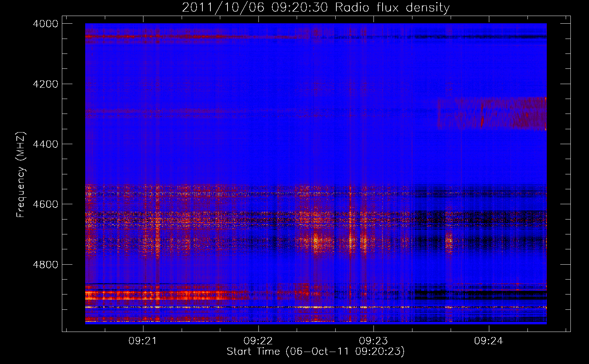Click the 4200 frequency tick label

tap(45, 84)
